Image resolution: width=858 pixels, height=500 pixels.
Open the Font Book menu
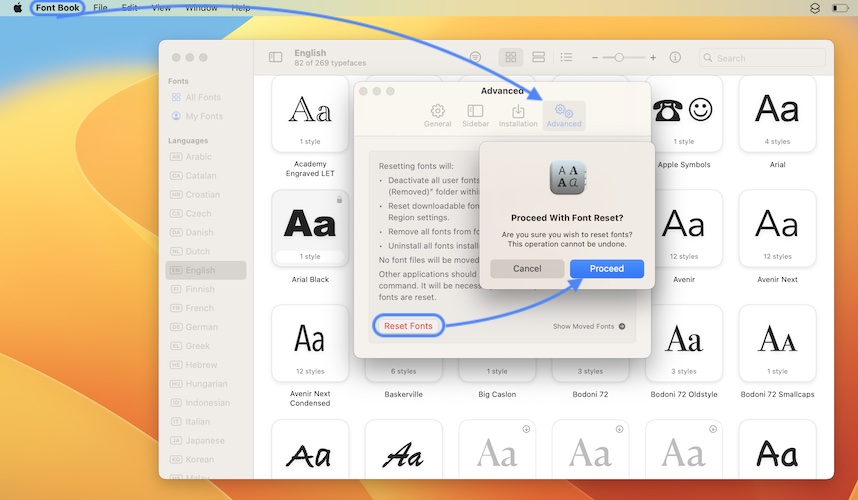click(x=57, y=8)
